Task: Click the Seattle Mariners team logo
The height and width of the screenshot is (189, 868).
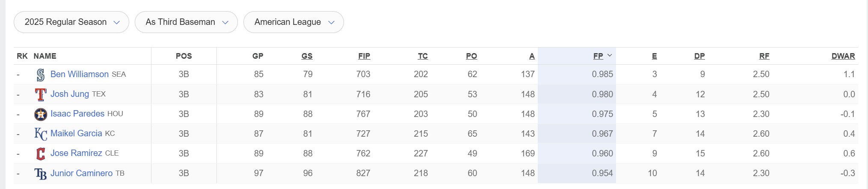Action: 41,75
